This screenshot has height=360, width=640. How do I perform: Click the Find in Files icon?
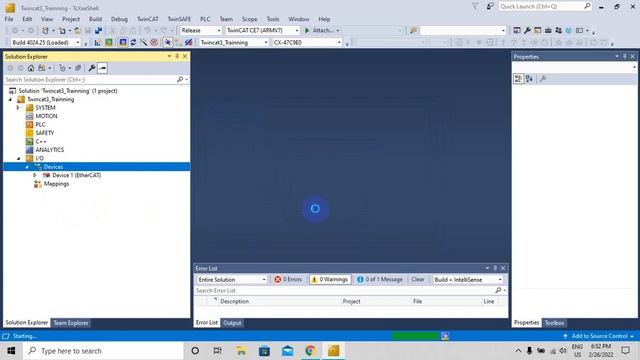pos(413,31)
